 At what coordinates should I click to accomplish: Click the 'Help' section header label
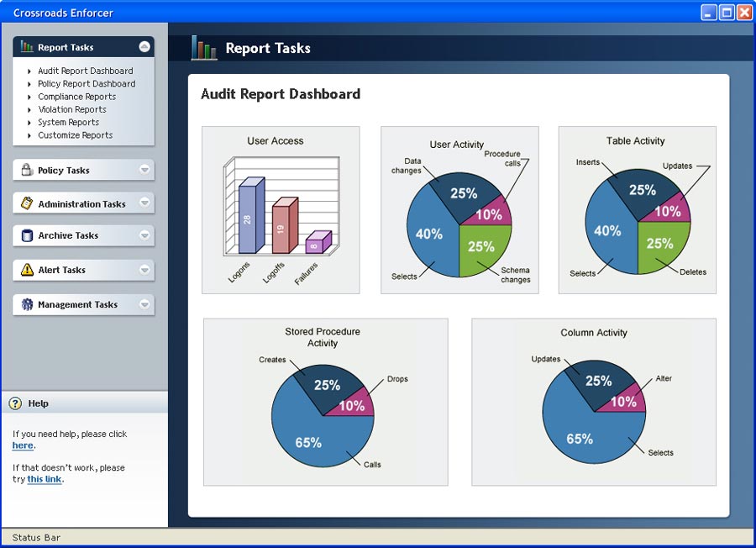[x=38, y=403]
